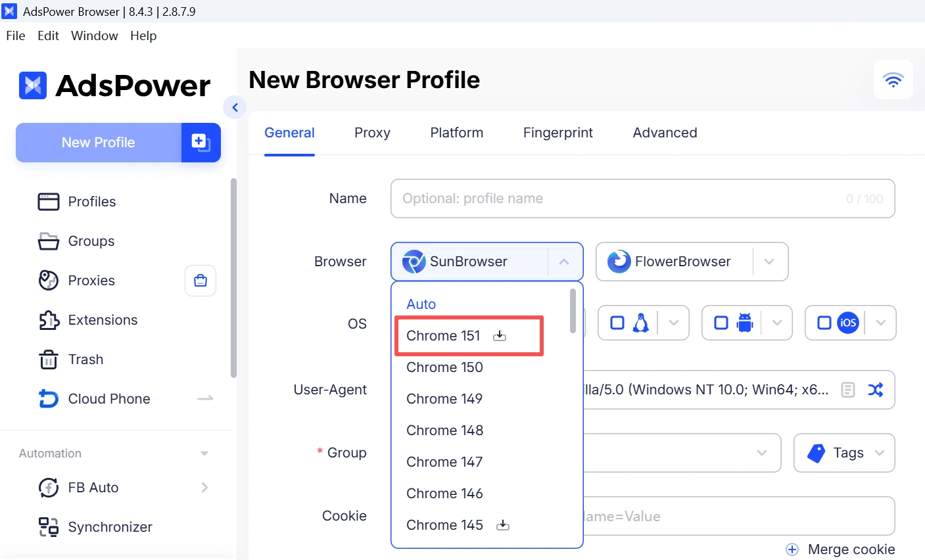
Task: Select Chrome 150 from the list
Action: [x=444, y=367]
